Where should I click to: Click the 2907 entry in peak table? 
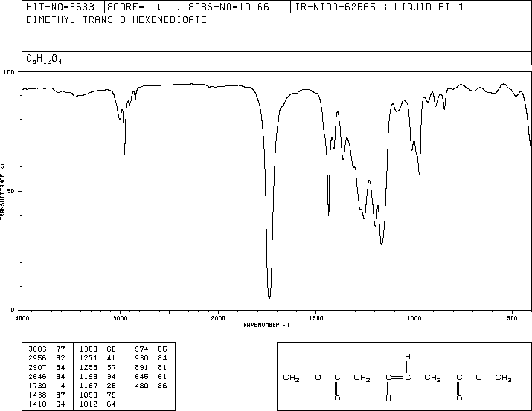click(x=37, y=367)
